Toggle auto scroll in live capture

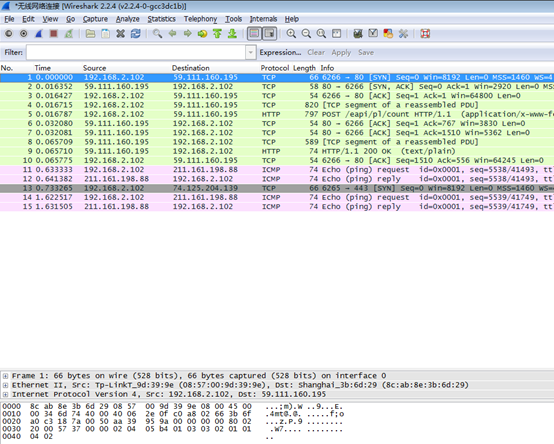click(269, 34)
